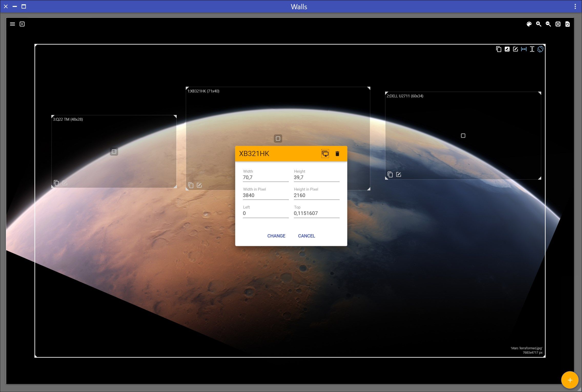Click CANCEL to dismiss the dialog

pos(306,236)
